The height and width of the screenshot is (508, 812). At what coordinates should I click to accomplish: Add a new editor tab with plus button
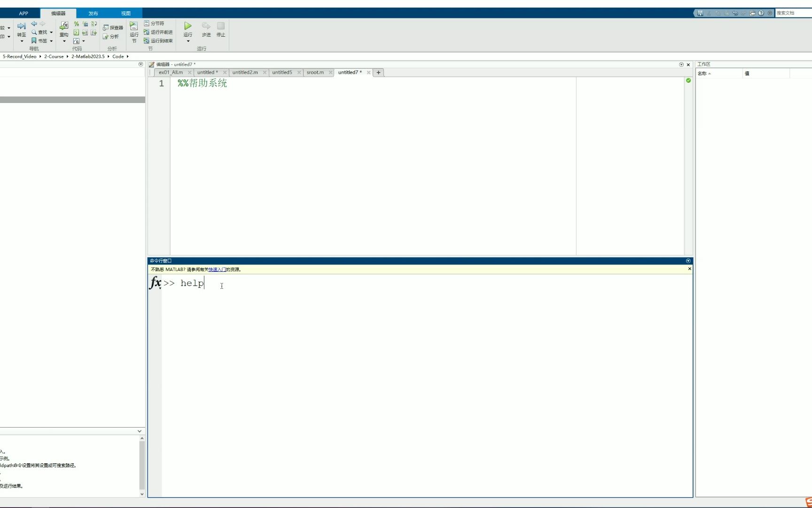[x=378, y=72]
